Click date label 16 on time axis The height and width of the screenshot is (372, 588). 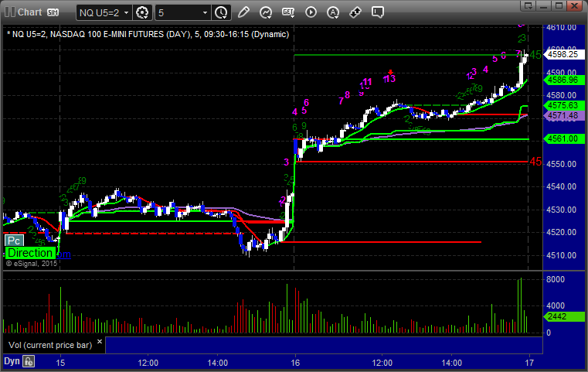295,363
